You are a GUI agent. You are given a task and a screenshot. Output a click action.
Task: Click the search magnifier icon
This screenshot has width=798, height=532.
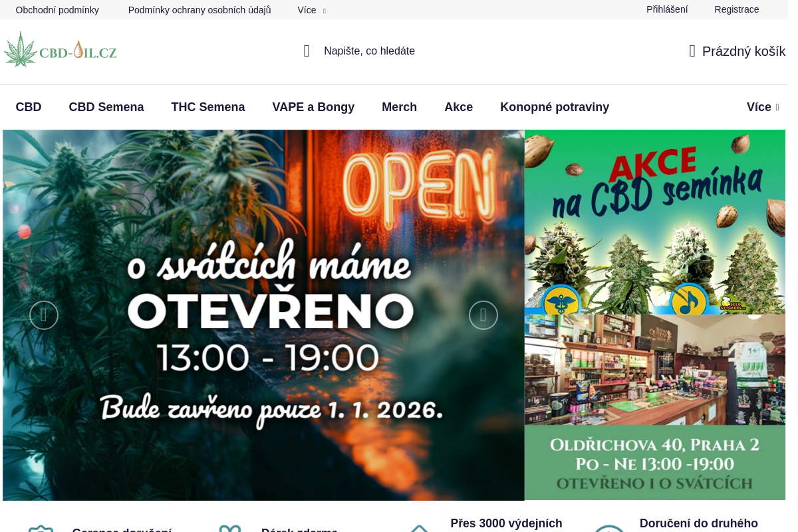(x=307, y=51)
